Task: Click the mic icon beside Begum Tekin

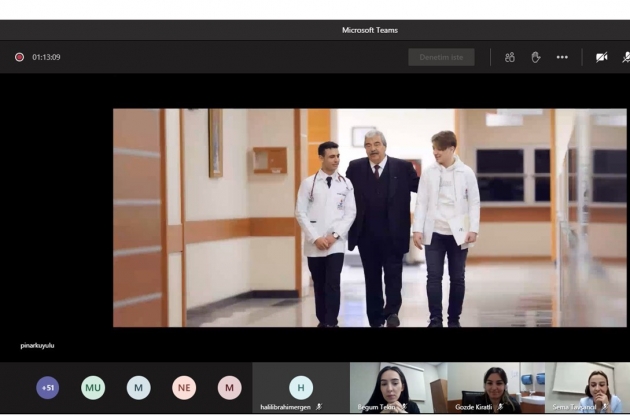Action: 404,407
